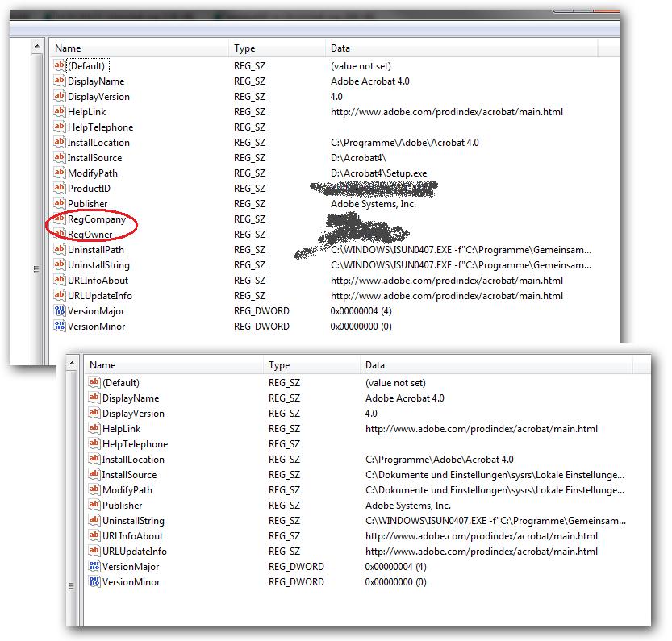Click the string icon beside UninstallString in lower list
Viewport: 672px width, 641px height.
coord(94,520)
